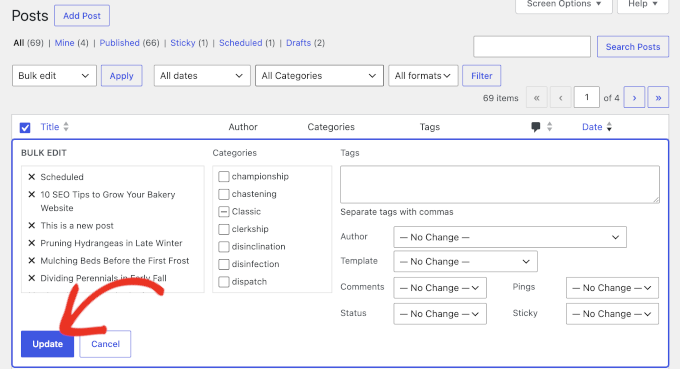Remove 'Pruning Hydrangeas' post from bulk edit
Viewport: 680px width, 369px height.
(x=31, y=243)
